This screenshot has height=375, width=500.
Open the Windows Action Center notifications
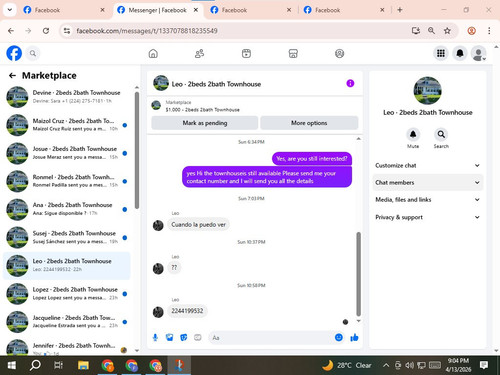click(x=484, y=365)
